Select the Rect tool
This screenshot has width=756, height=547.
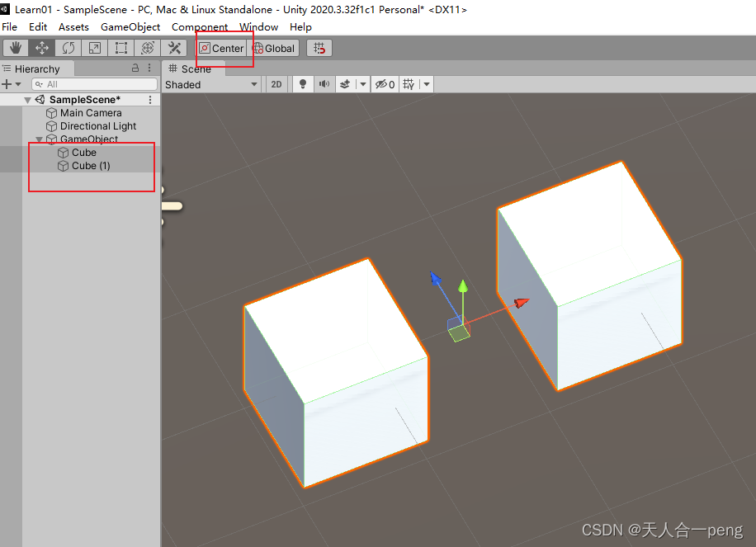[x=120, y=48]
